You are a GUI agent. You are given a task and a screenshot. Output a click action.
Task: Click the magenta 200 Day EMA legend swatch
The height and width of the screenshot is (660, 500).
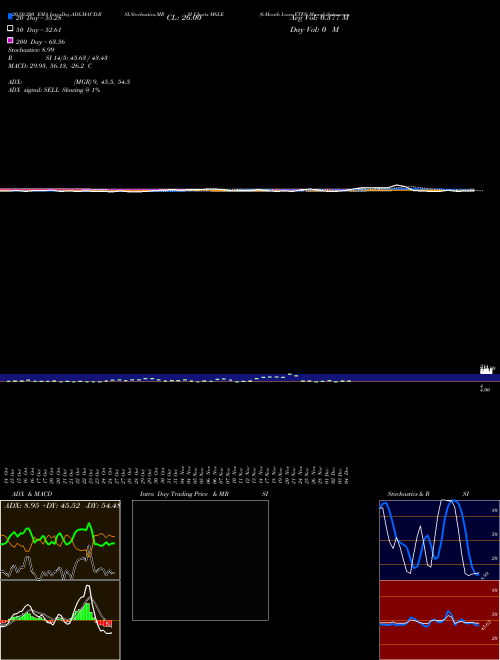pos(10,40)
